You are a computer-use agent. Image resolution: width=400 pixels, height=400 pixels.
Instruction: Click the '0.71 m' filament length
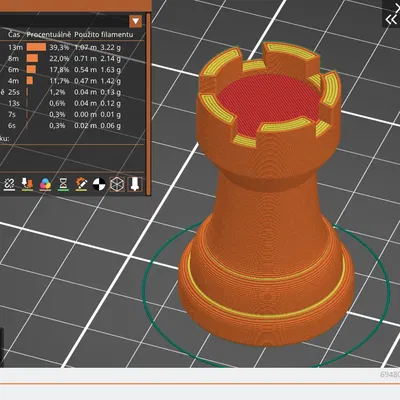[85, 58]
